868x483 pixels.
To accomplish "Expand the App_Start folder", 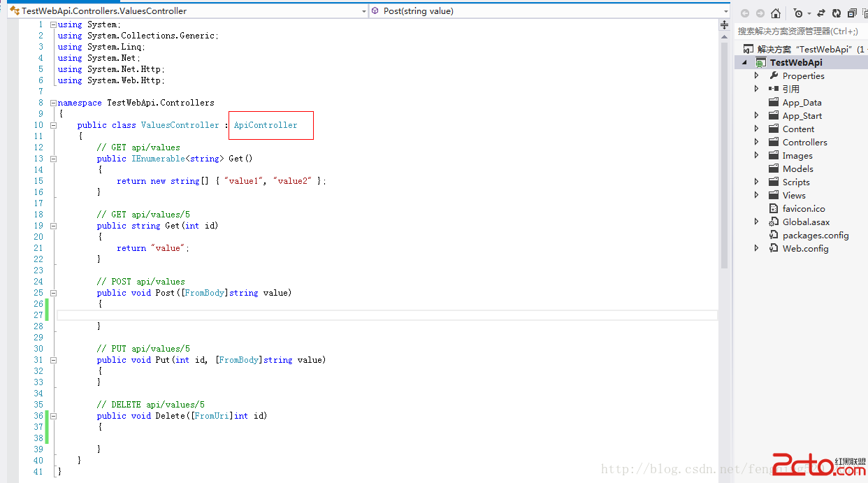I will tap(757, 115).
